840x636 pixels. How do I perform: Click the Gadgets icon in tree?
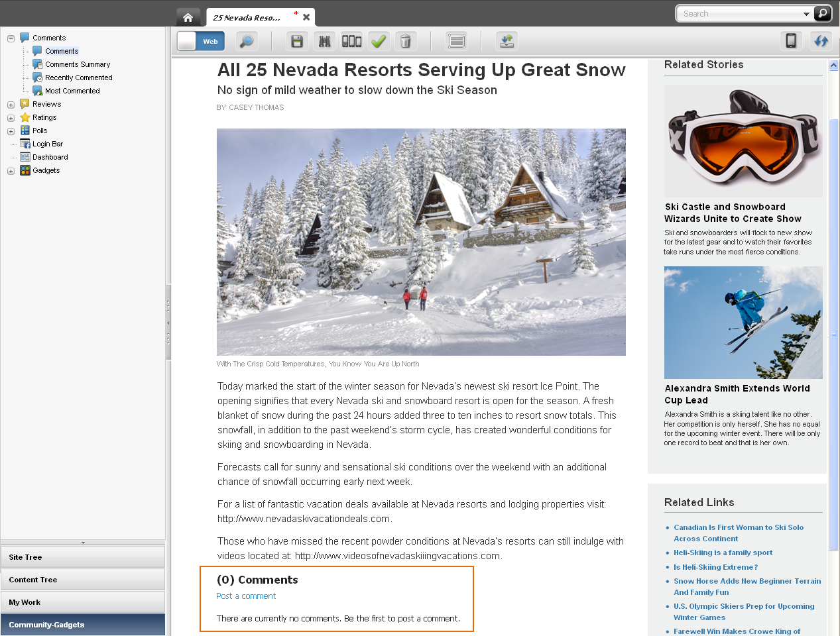click(25, 170)
